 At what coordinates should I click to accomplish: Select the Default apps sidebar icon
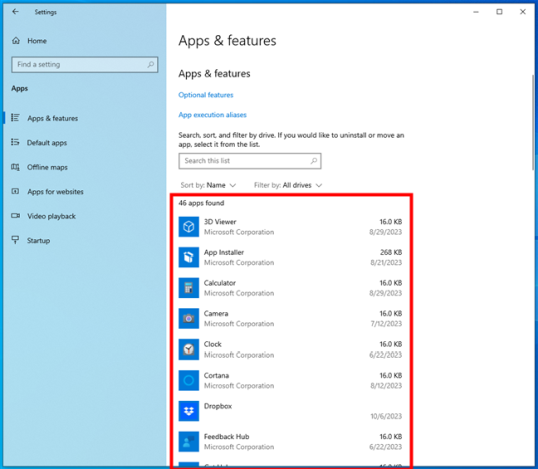pos(15,142)
